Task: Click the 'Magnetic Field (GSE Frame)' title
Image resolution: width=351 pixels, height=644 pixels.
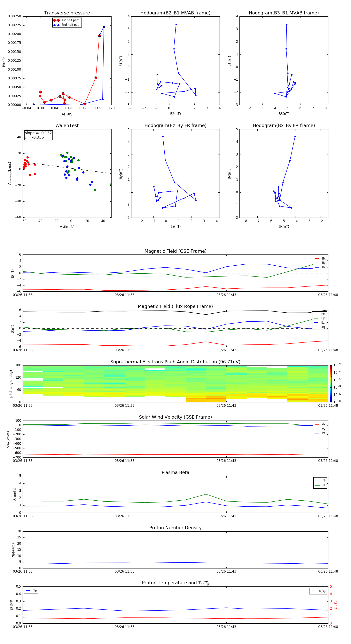Action: pyautogui.click(x=175, y=251)
